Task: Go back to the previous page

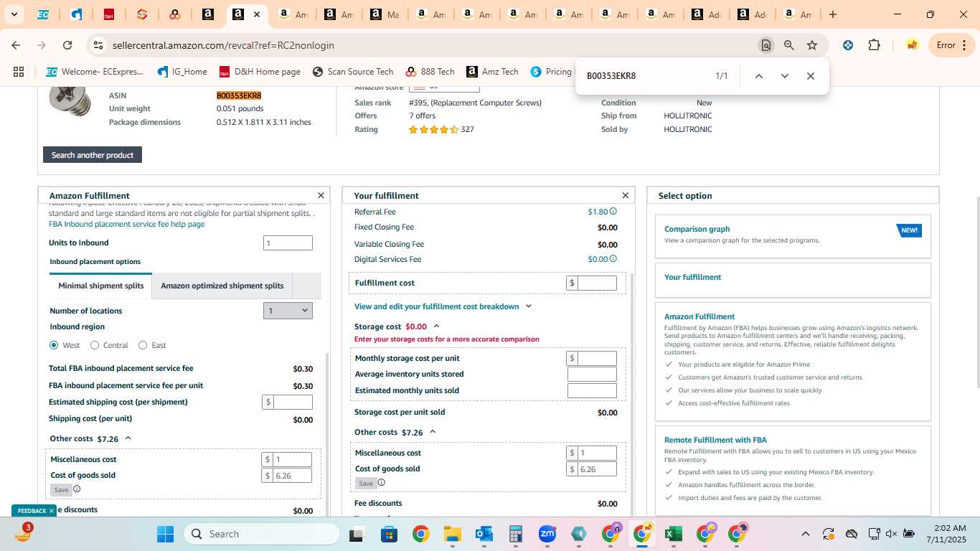Action: pyautogui.click(x=16, y=45)
